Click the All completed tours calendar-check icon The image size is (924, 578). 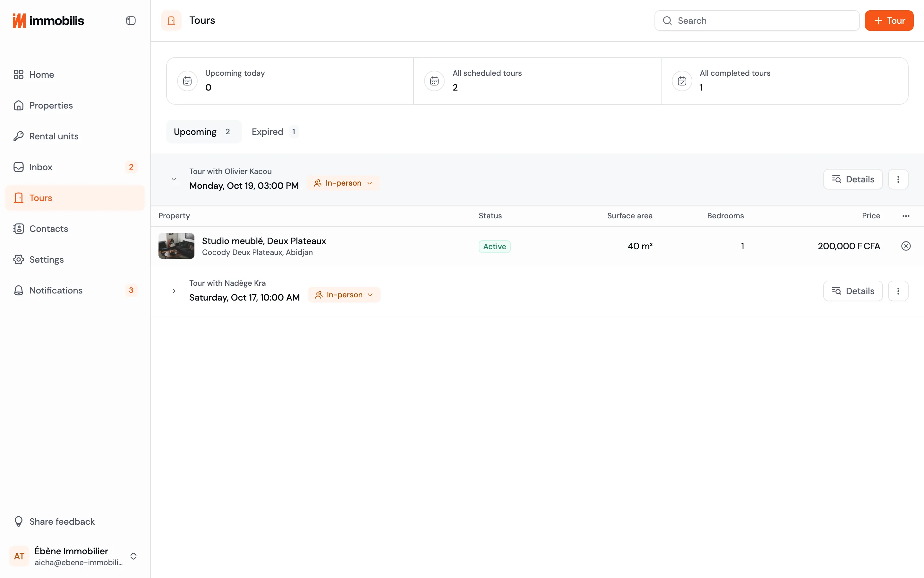681,81
